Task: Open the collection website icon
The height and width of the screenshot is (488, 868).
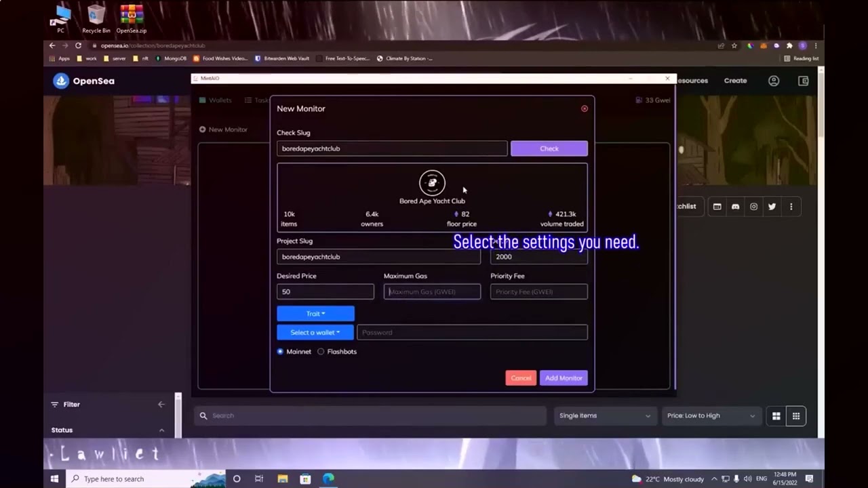Action: coord(717,207)
